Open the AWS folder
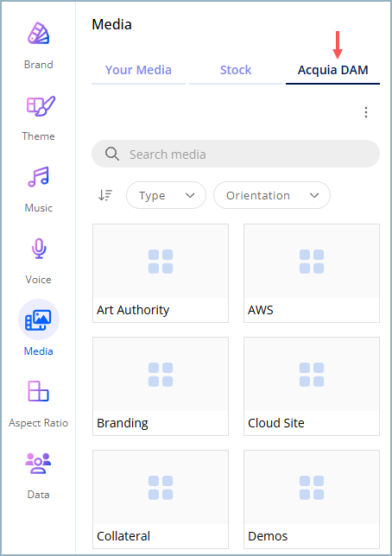The height and width of the screenshot is (556, 392). tap(312, 273)
